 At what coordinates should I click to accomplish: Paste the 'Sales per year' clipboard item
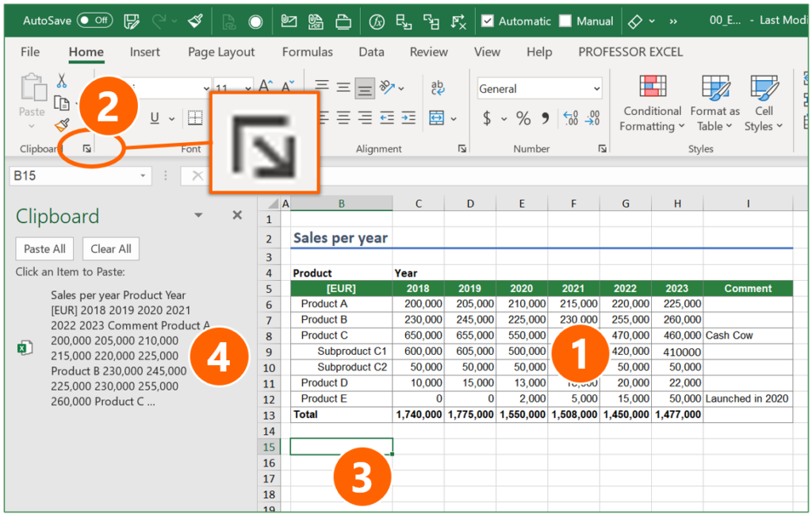113,348
